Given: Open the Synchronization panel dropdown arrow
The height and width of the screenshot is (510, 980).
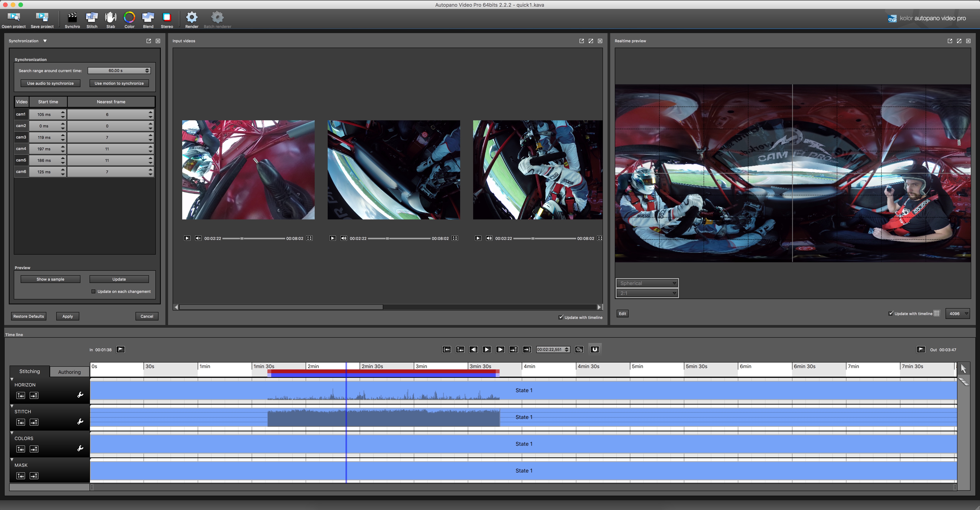Looking at the screenshot, I should point(45,41).
